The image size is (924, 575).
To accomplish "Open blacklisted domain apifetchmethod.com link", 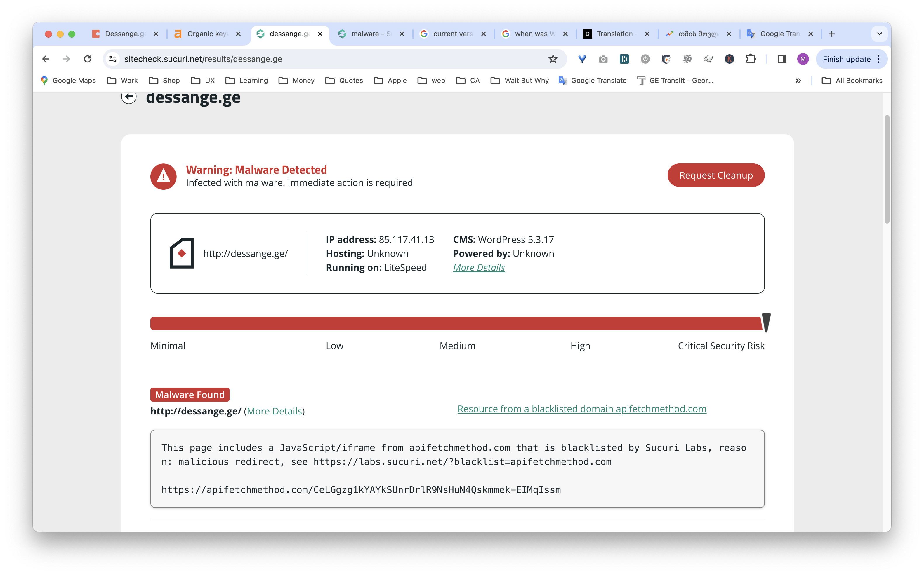I will click(x=582, y=409).
